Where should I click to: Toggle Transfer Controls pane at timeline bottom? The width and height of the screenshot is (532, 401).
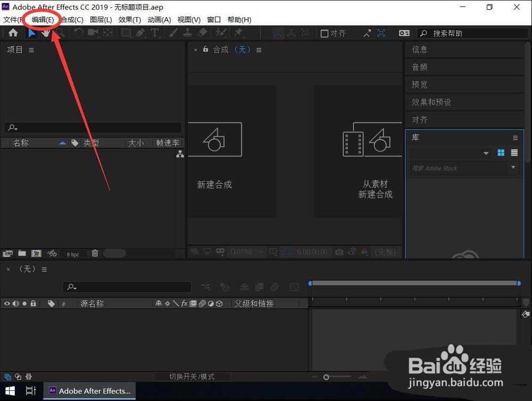(18, 377)
